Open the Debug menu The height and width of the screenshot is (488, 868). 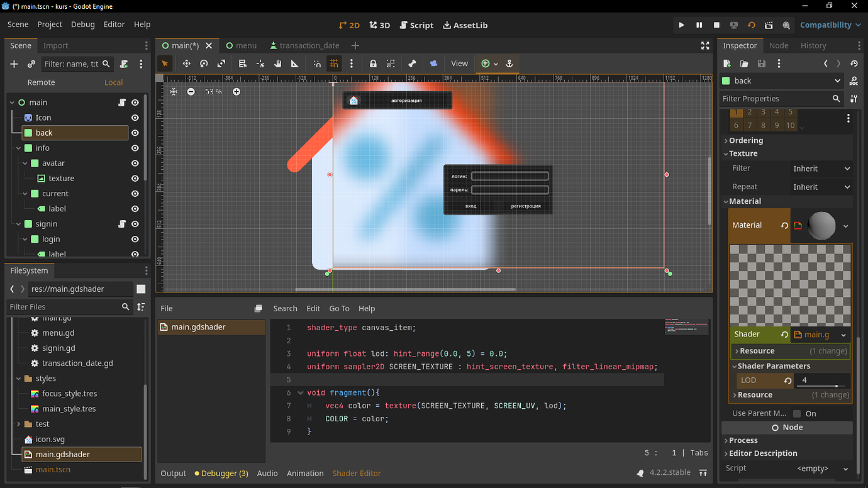[x=82, y=25]
